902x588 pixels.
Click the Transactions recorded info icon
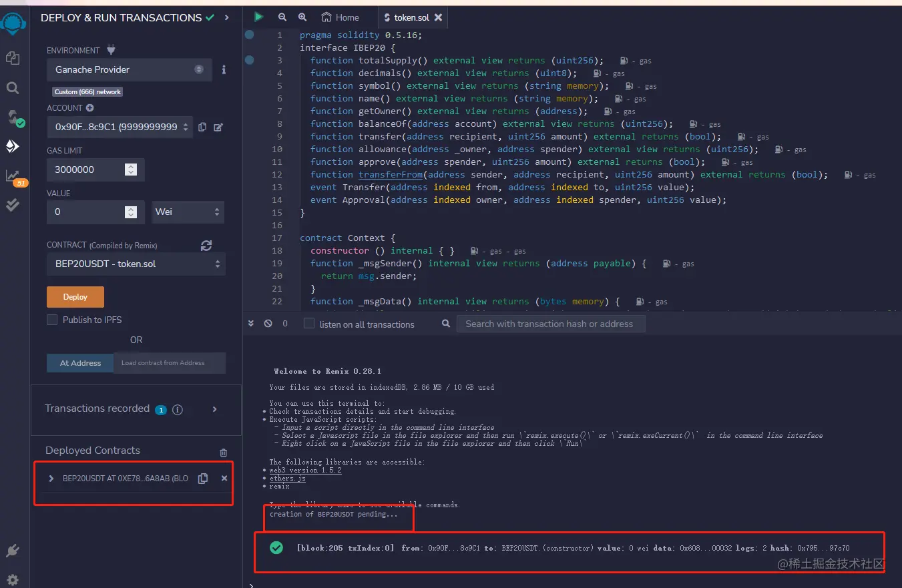tap(178, 410)
